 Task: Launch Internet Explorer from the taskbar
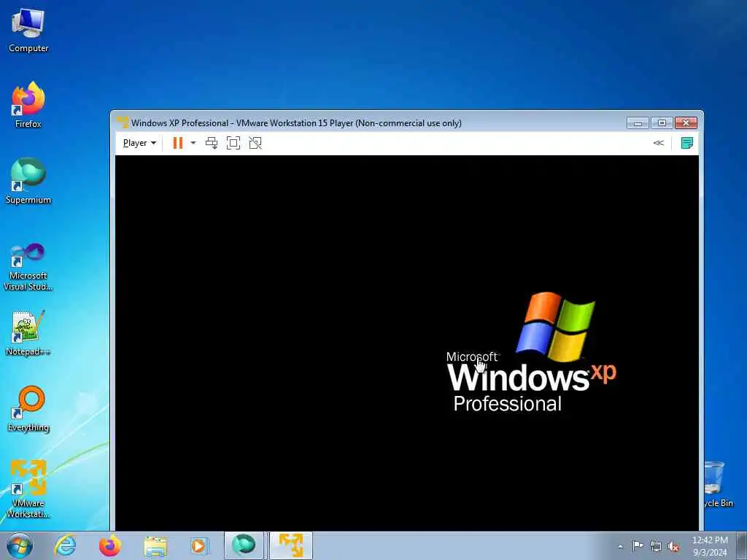(65, 545)
